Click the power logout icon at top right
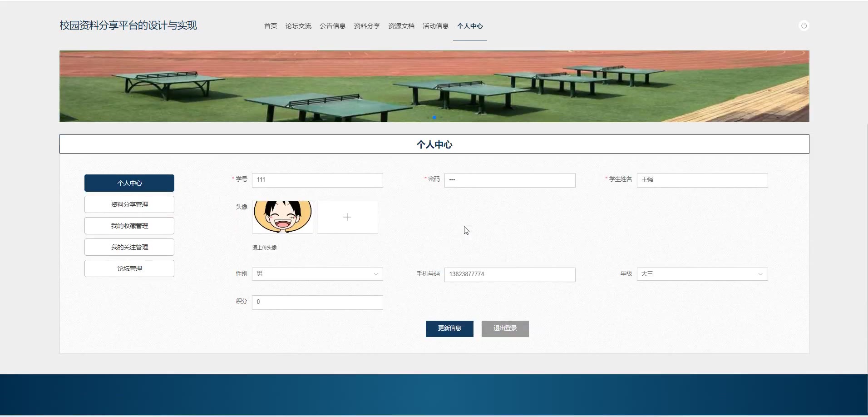 tap(804, 26)
